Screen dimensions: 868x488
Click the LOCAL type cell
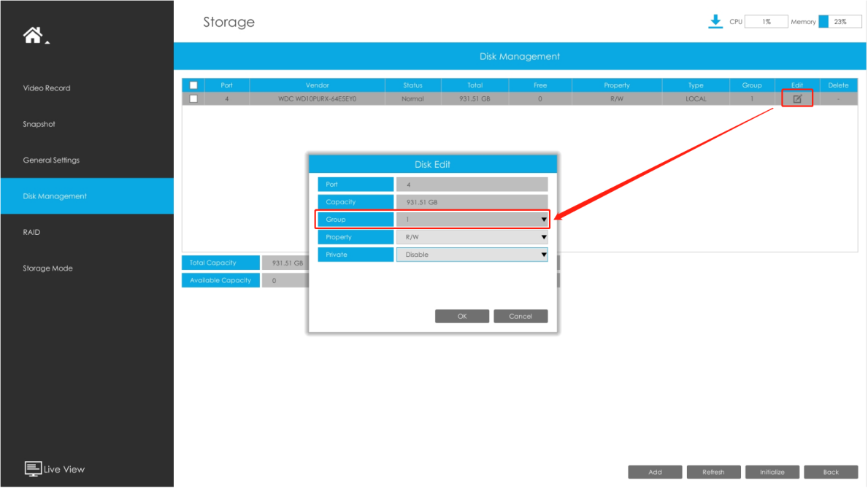696,99
